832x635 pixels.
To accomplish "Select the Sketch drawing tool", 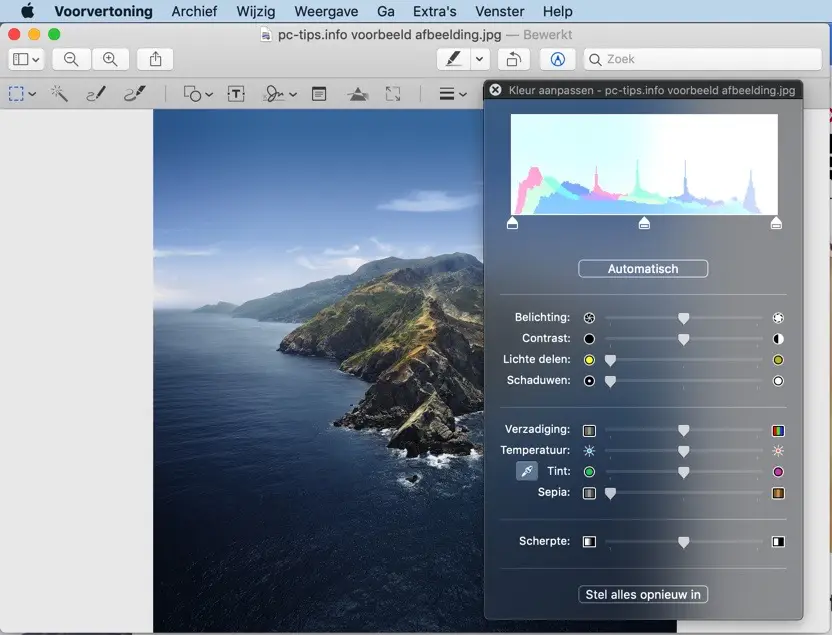I will tap(96, 94).
